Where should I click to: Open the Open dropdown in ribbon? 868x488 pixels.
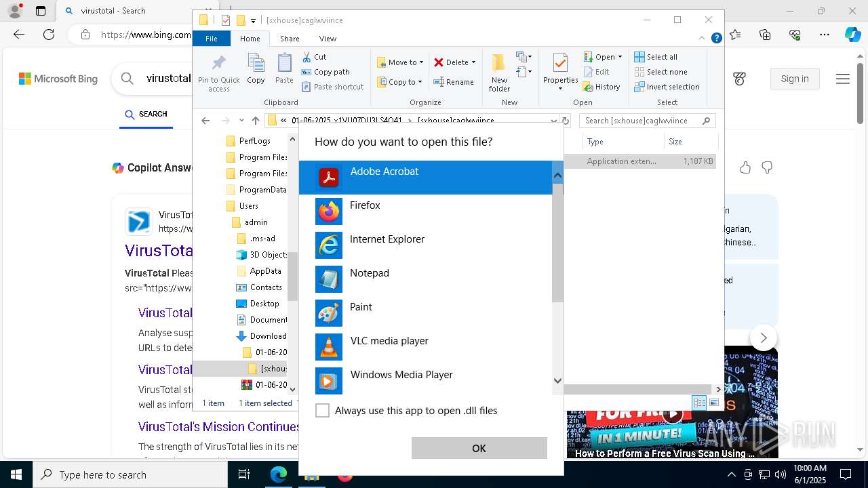[x=603, y=57]
